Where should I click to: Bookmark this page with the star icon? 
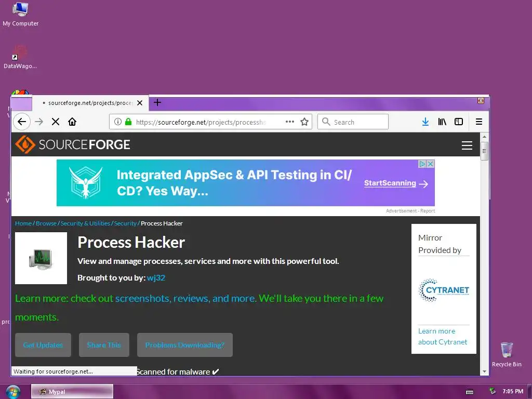[x=304, y=122]
